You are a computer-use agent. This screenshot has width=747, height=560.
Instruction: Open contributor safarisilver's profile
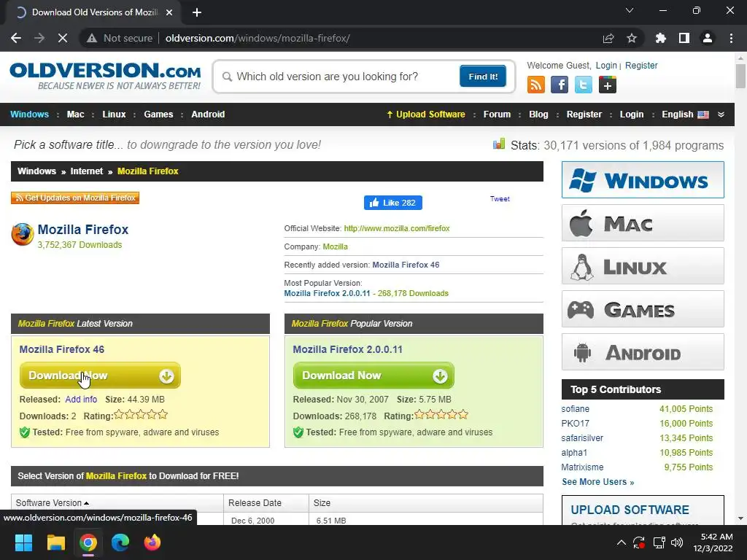pyautogui.click(x=582, y=438)
